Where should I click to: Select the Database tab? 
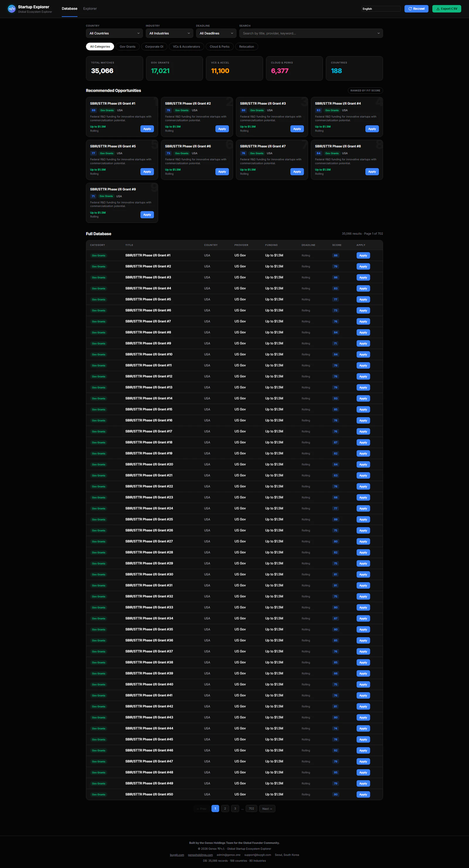tap(69, 9)
